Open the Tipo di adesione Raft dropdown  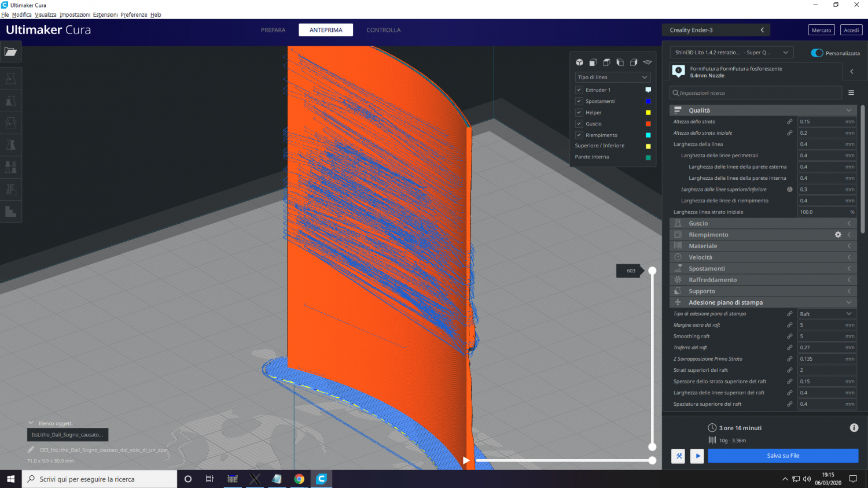tap(826, 314)
